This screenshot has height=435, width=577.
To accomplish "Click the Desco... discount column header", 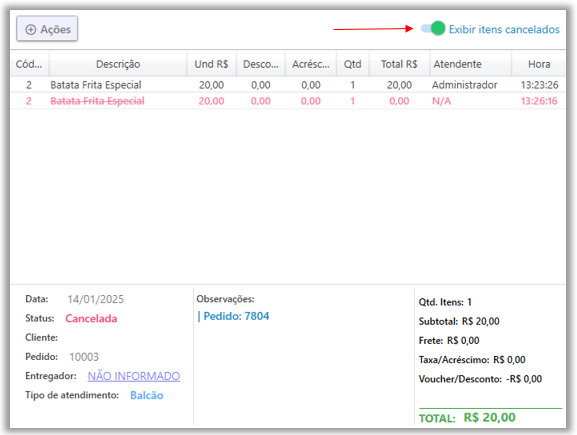I will [x=261, y=64].
